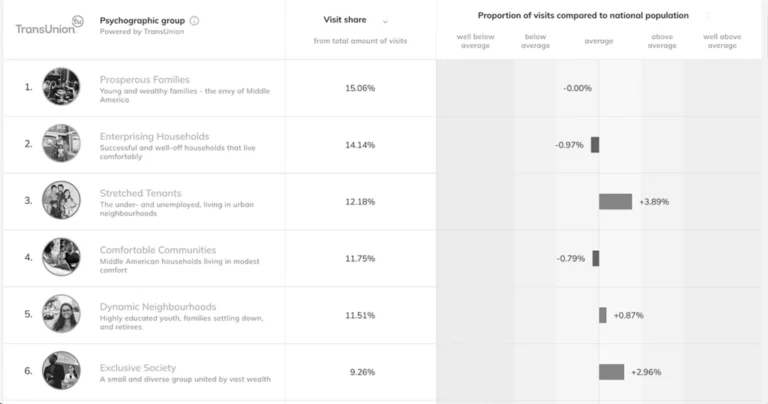Click the Dynamic Neighbourhoods 11.51% visit share
Image resolution: width=768 pixels, height=404 pixels.
point(360,315)
